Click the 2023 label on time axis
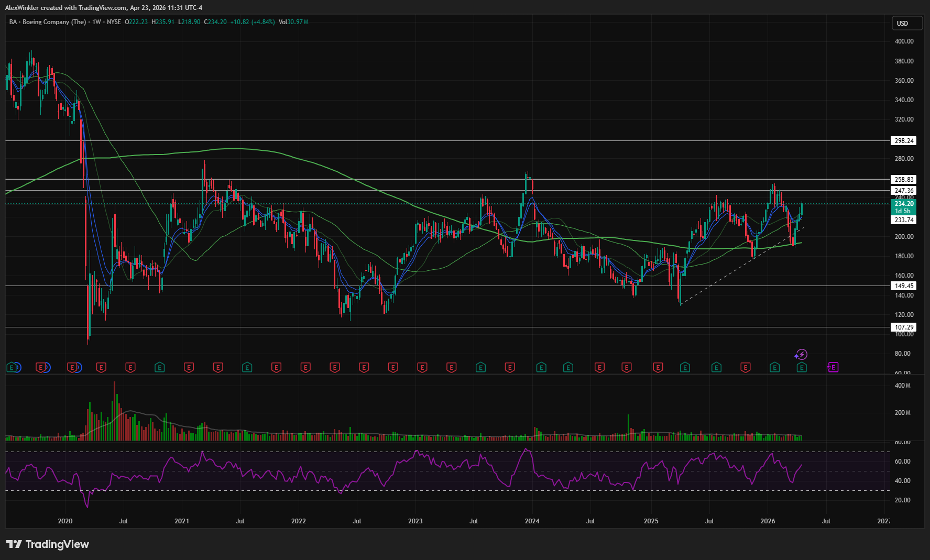Screen dimensions: 930x560 point(415,521)
